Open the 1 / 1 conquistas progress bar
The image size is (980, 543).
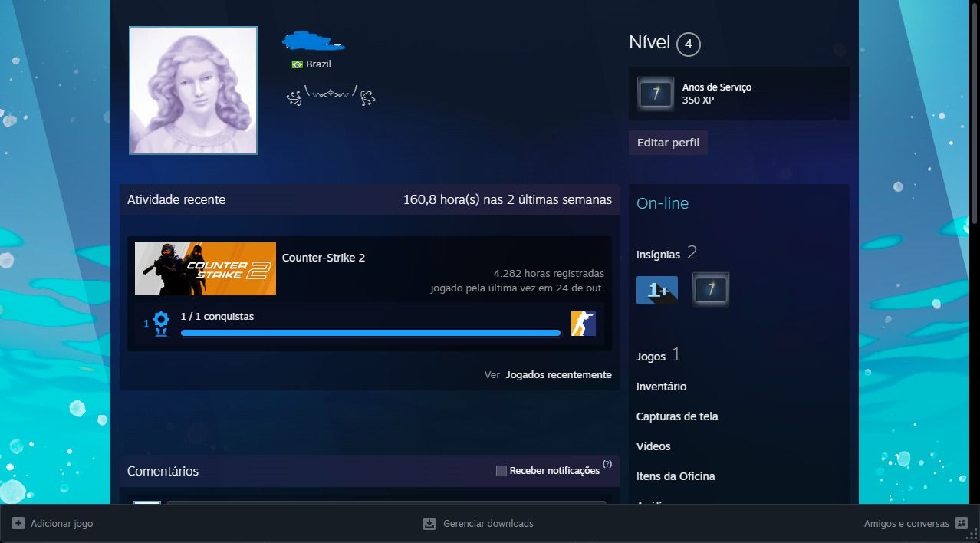(x=370, y=333)
